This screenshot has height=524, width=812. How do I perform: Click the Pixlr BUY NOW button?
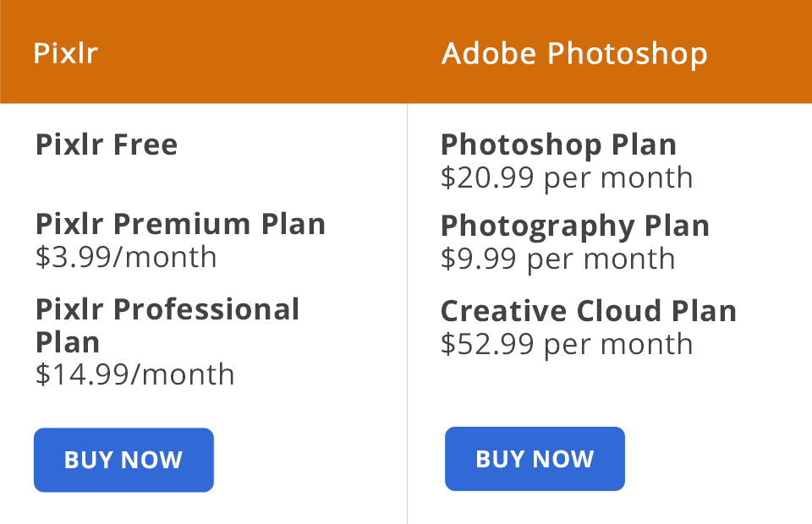(x=123, y=460)
